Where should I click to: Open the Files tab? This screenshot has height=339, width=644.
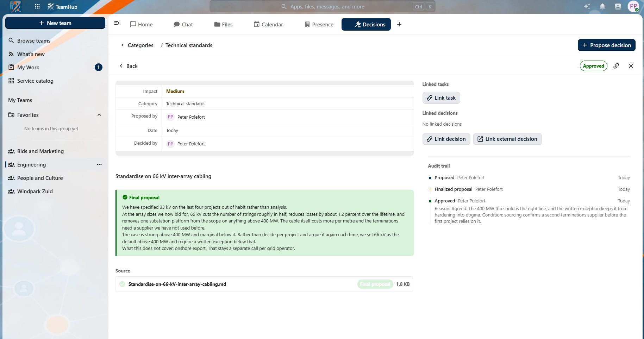[x=223, y=24]
